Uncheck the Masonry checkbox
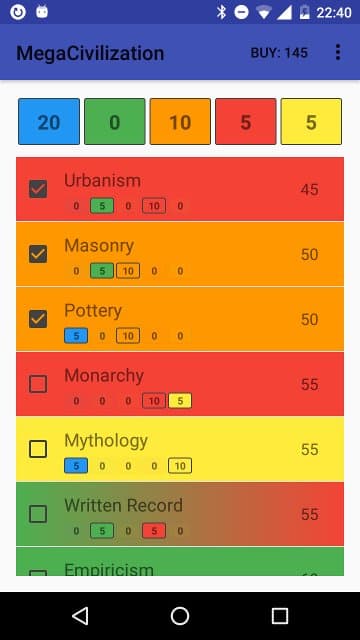This screenshot has height=640, width=360. pos(38,254)
